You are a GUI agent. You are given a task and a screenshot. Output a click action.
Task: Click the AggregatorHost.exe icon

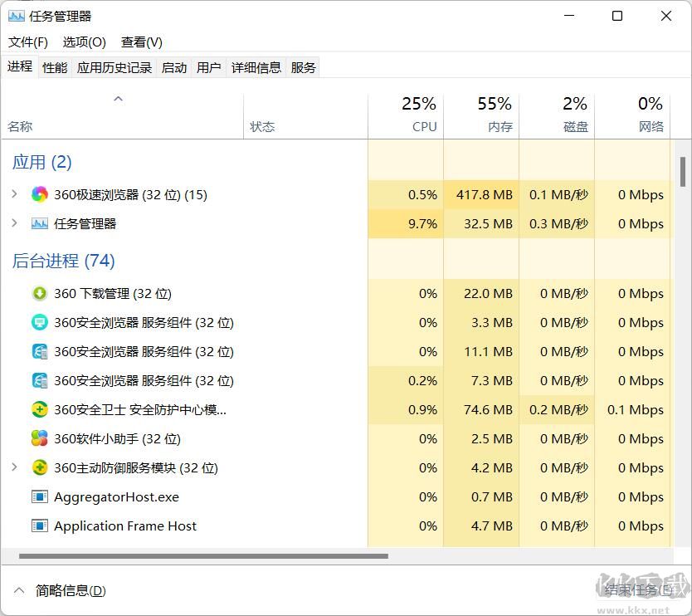click(39, 496)
